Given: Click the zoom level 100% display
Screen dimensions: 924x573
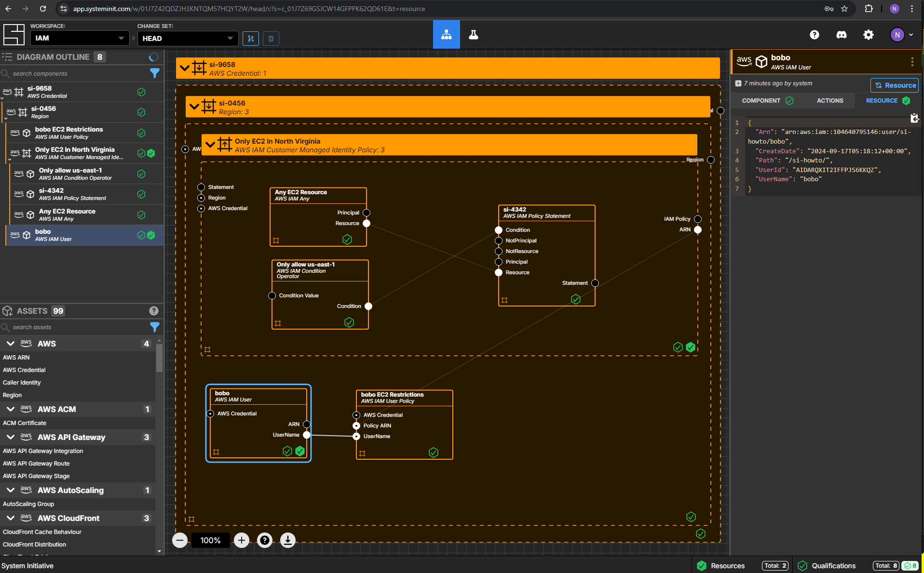Looking at the screenshot, I should pyautogui.click(x=211, y=540).
